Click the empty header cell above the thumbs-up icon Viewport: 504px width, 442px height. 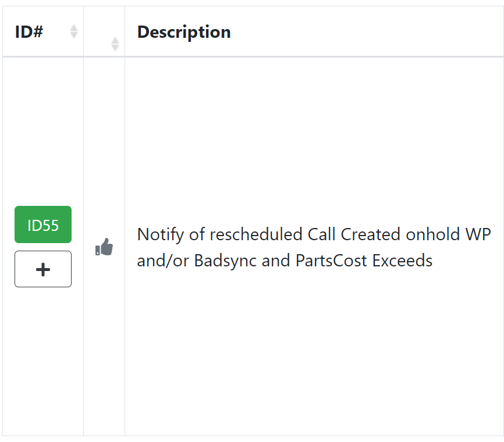(x=104, y=31)
